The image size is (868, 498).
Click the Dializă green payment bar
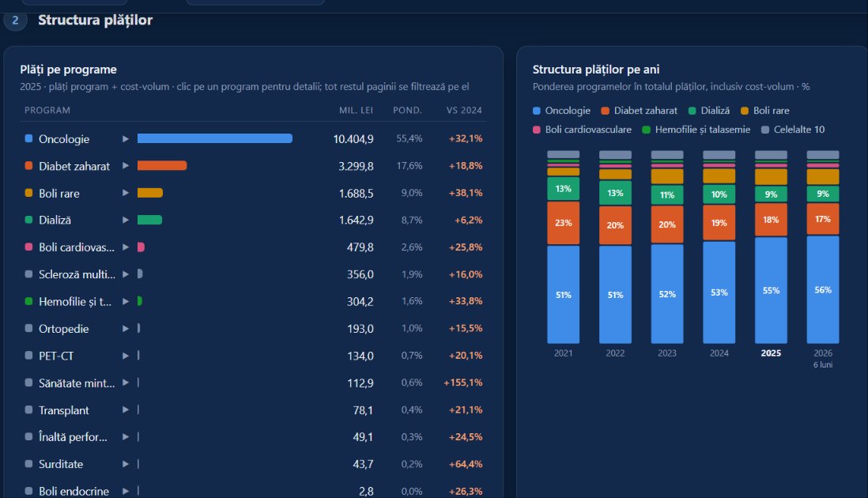pyautogui.click(x=149, y=220)
